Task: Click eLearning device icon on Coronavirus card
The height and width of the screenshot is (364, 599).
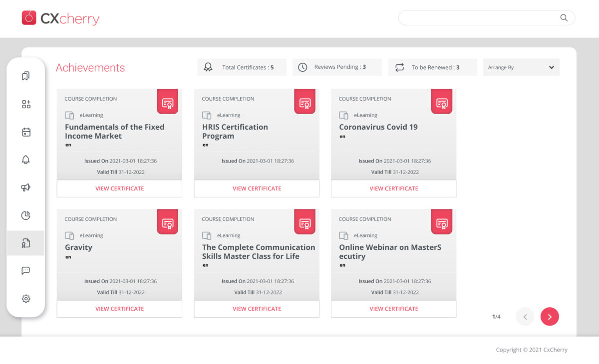Action: click(x=343, y=115)
